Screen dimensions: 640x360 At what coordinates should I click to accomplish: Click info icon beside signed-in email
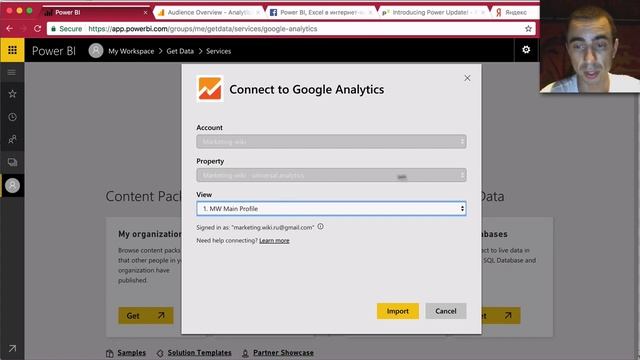(x=321, y=227)
